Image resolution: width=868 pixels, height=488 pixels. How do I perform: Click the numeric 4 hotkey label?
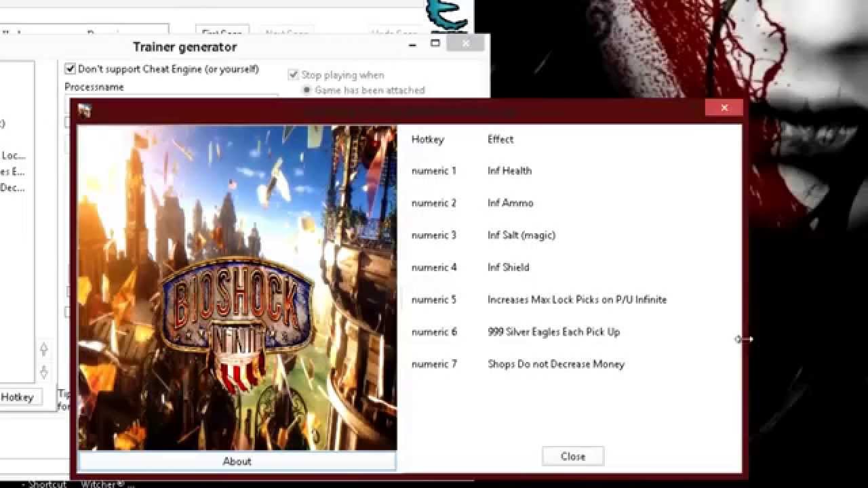[434, 267]
